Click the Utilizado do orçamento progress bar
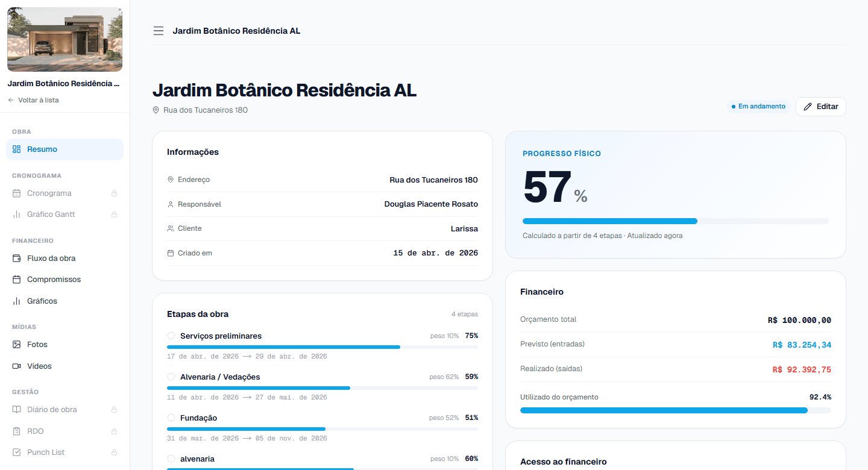Viewport: 868px width, 470px height. (675, 410)
